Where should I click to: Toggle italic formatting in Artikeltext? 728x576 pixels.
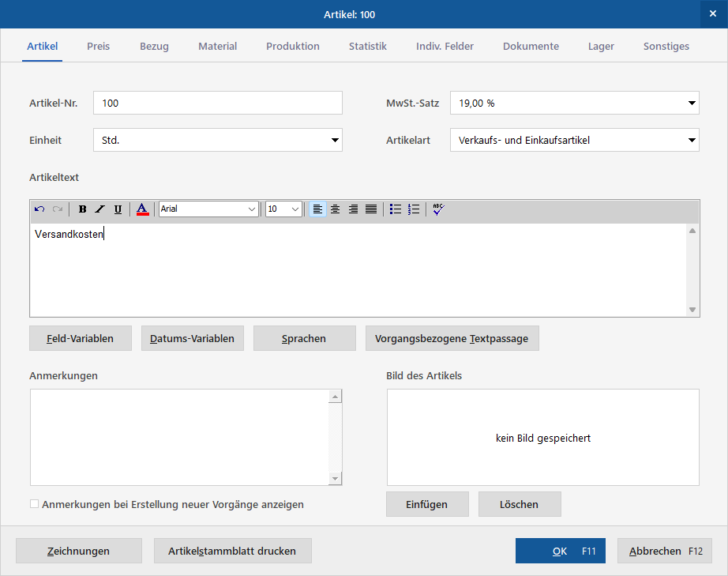pyautogui.click(x=99, y=209)
